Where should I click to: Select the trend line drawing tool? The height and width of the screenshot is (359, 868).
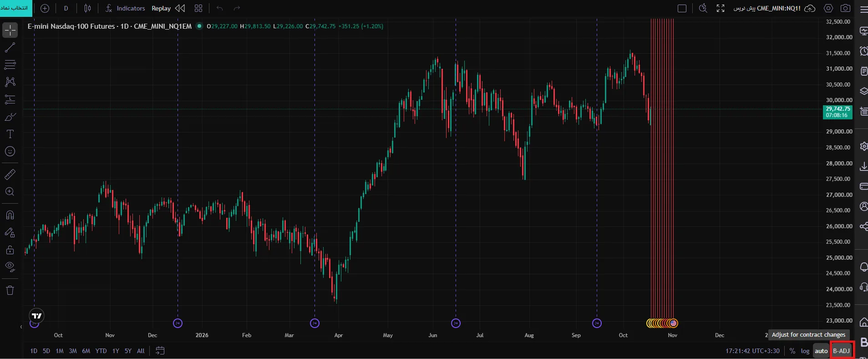coord(10,47)
